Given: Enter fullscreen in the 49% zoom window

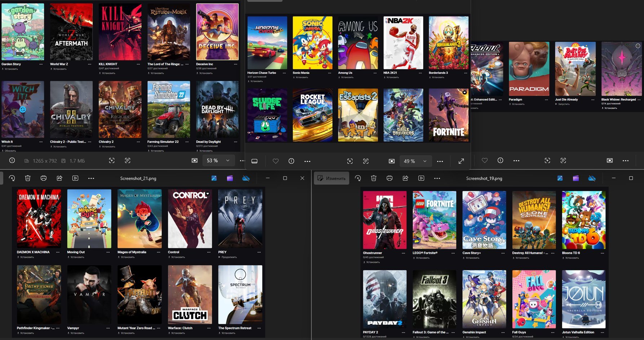Looking at the screenshot, I should pyautogui.click(x=461, y=161).
